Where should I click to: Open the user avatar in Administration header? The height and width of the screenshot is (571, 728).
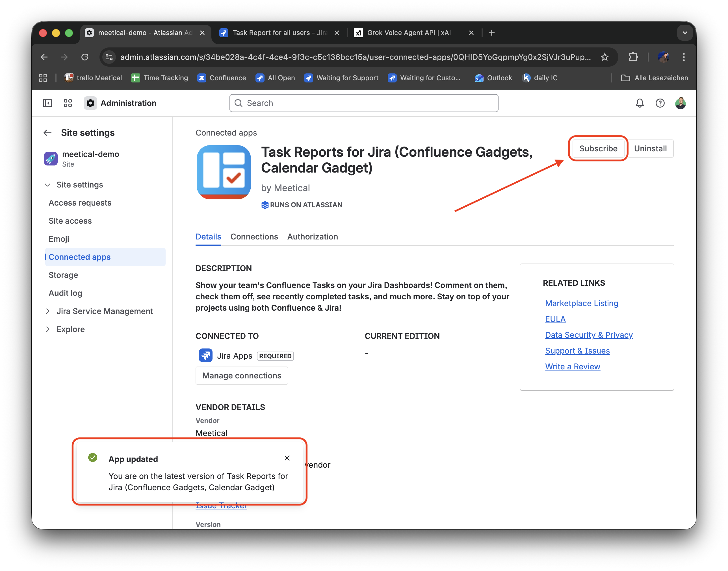pyautogui.click(x=680, y=103)
